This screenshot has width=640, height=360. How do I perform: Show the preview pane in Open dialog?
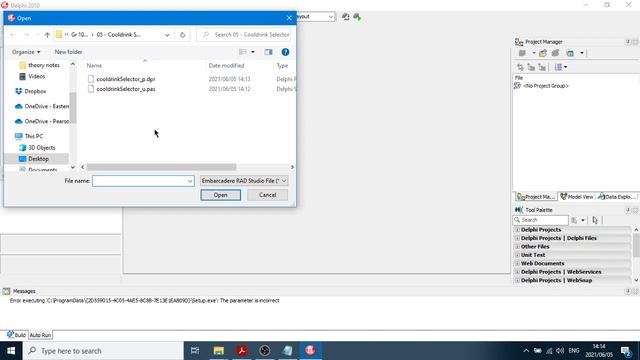[x=268, y=52]
